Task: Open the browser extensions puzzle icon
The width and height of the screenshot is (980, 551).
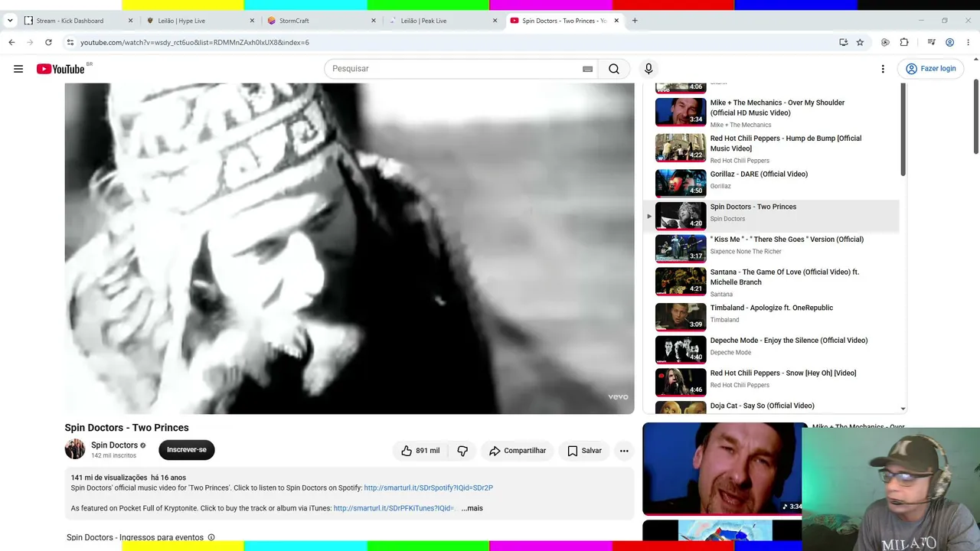Action: click(x=904, y=42)
